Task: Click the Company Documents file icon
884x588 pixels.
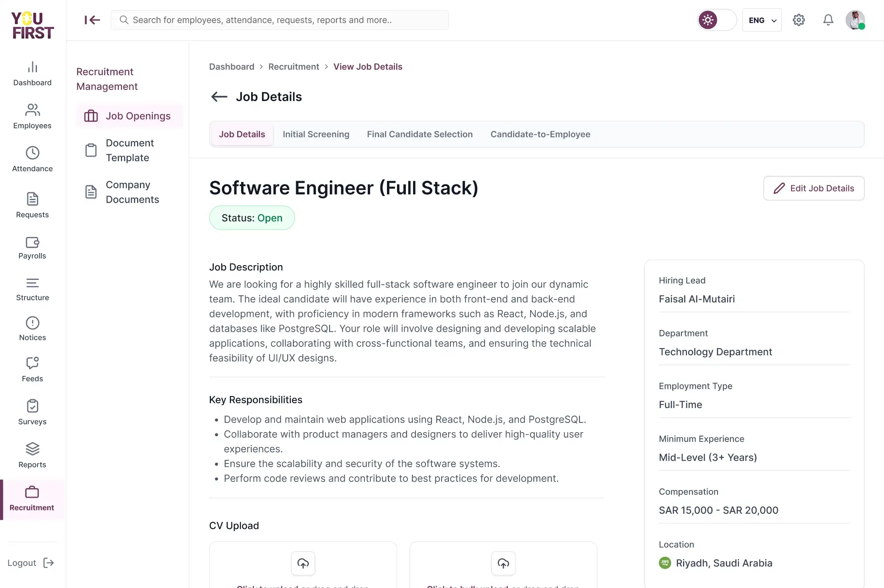Action: 91,192
